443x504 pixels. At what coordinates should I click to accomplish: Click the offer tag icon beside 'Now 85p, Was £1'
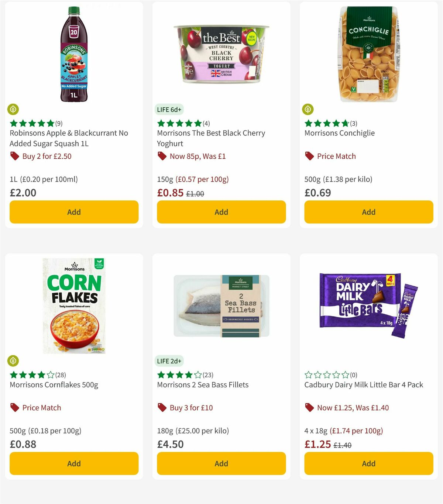point(162,156)
